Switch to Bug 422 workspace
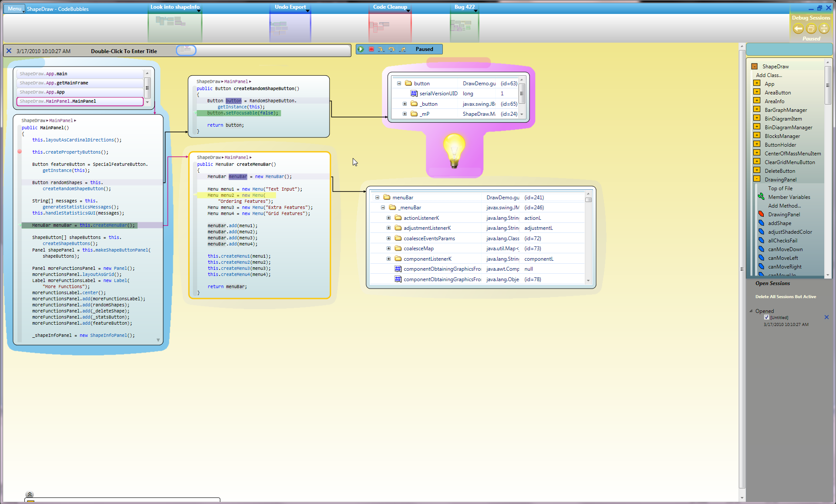 click(465, 24)
